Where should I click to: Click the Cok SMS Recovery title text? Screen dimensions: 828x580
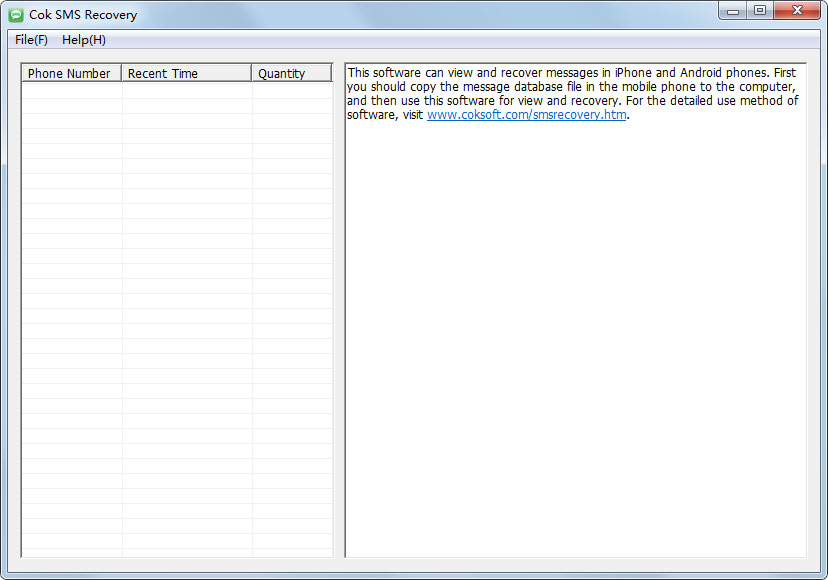(83, 15)
